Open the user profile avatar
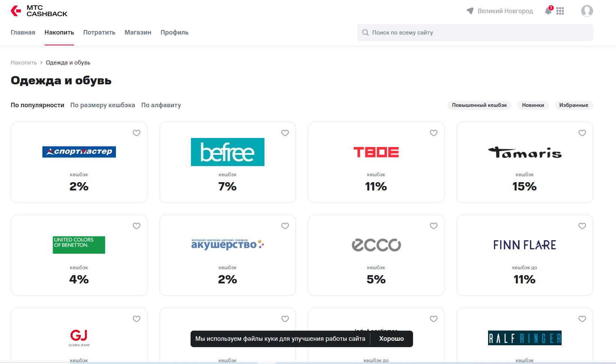Image resolution: width=616 pixels, height=364 pixels. click(587, 11)
